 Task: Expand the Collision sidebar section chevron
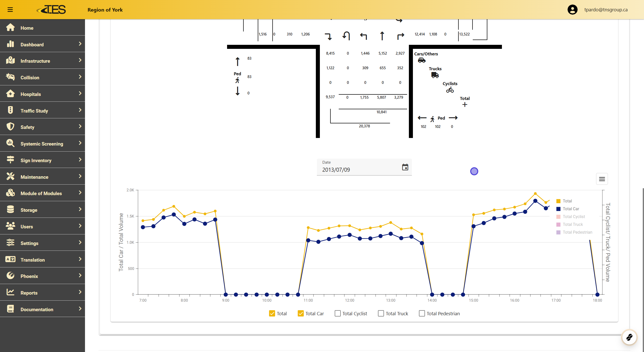(80, 77)
